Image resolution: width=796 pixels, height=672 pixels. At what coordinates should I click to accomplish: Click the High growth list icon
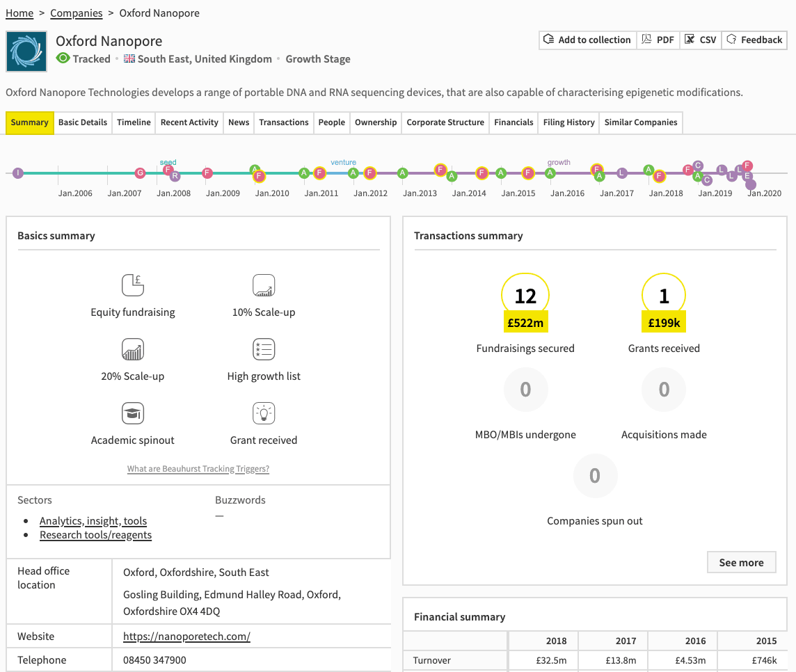coord(264,349)
